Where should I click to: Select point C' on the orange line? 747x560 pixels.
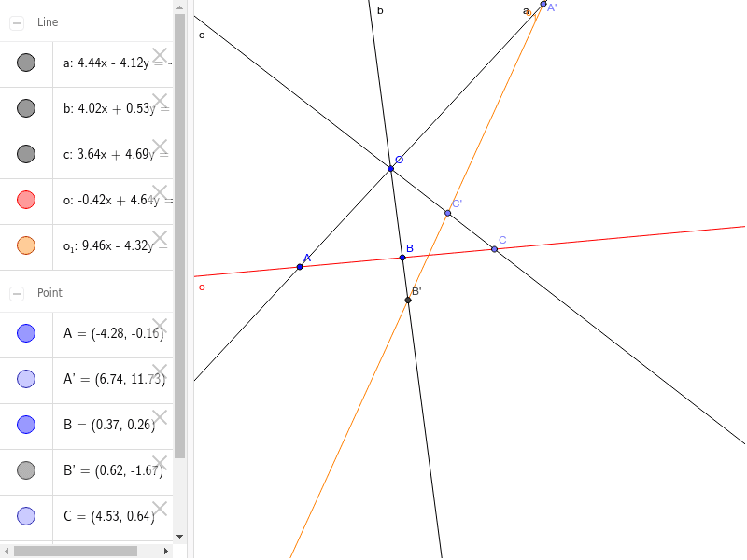pos(448,214)
